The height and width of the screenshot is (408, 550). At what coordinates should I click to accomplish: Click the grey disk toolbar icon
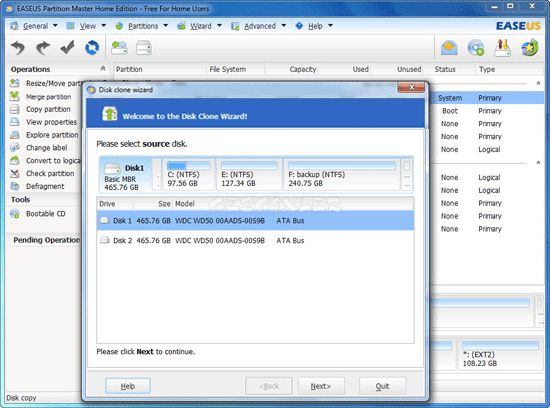(x=144, y=47)
